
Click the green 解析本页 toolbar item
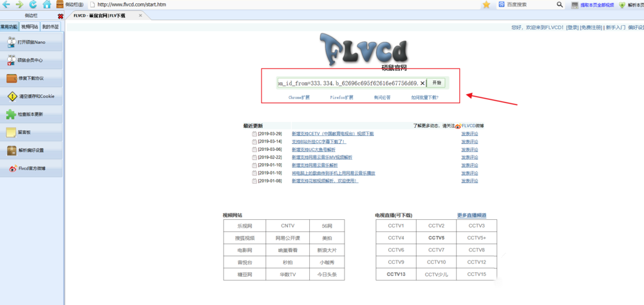(631, 5)
